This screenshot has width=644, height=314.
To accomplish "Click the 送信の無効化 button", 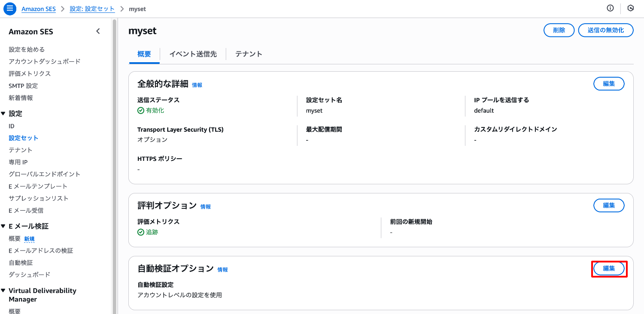I will (605, 30).
